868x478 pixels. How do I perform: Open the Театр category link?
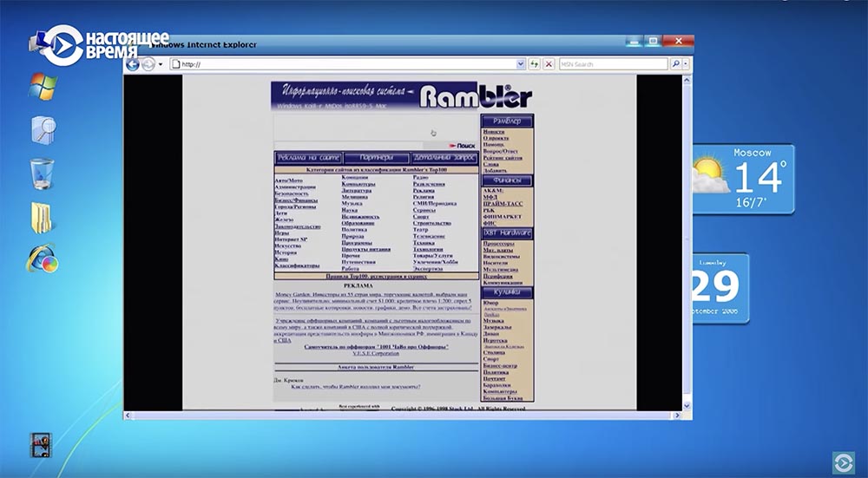click(x=421, y=230)
